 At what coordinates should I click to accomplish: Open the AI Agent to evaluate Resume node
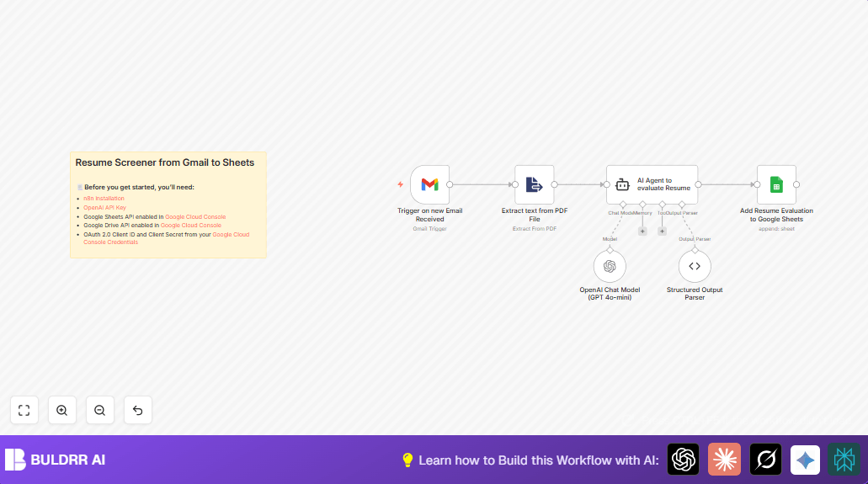point(652,184)
